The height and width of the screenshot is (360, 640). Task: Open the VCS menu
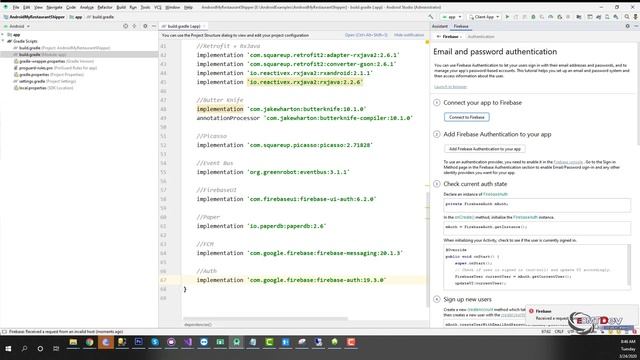pos(158,7)
